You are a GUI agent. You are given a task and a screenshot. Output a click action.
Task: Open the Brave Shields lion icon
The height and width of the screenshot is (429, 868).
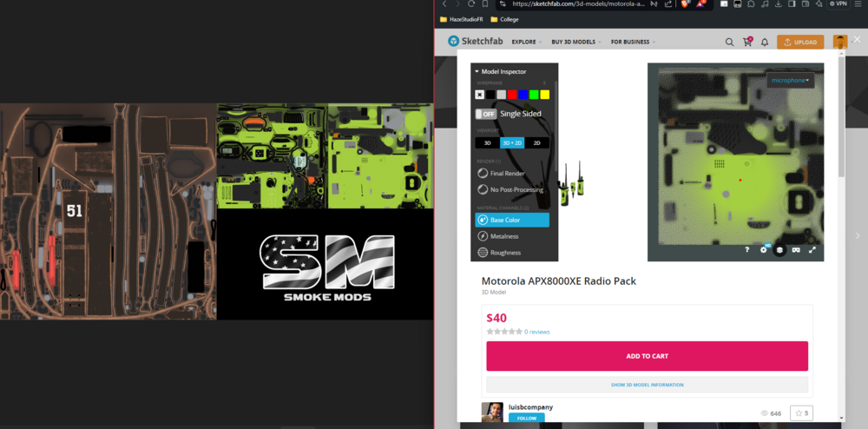[685, 3]
